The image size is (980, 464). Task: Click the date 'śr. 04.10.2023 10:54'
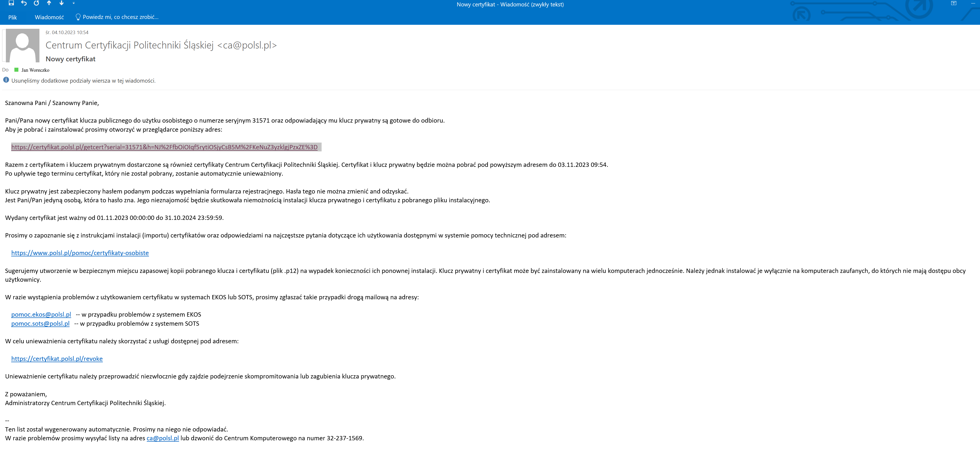(67, 32)
